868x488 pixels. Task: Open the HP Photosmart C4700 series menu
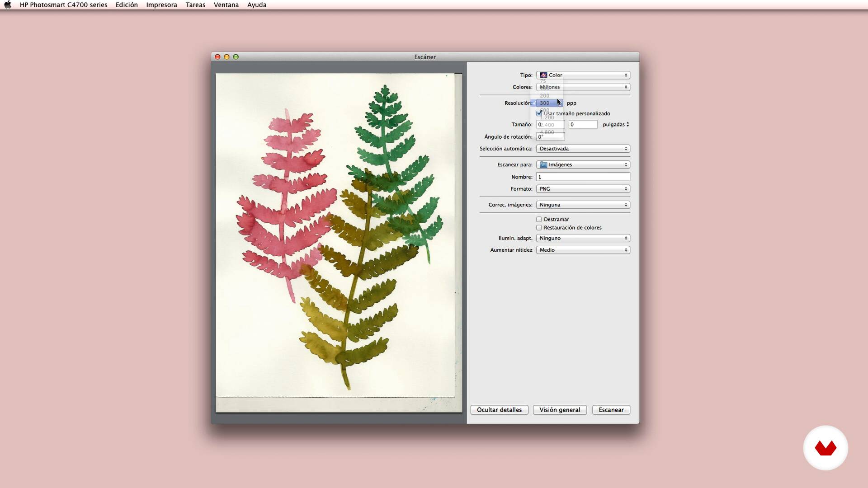point(64,5)
